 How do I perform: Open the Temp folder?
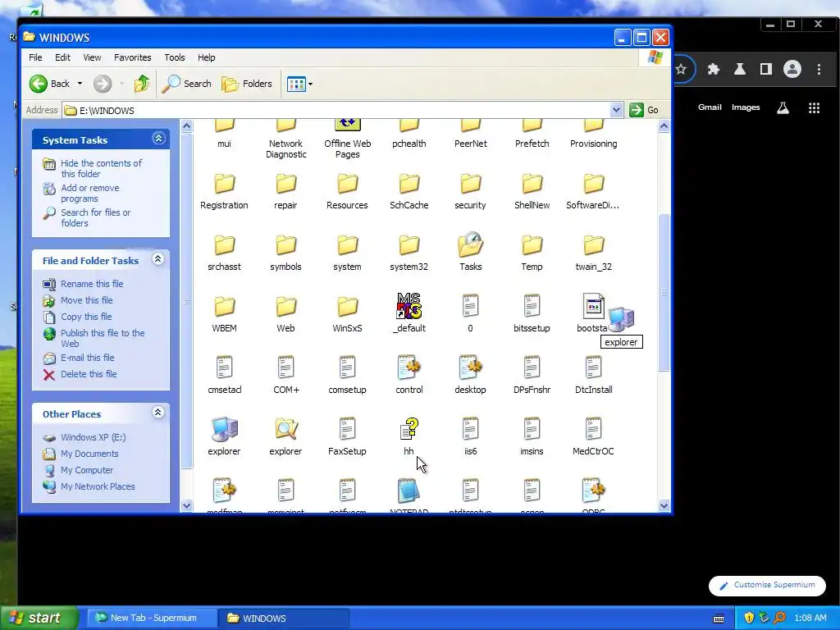click(x=532, y=245)
